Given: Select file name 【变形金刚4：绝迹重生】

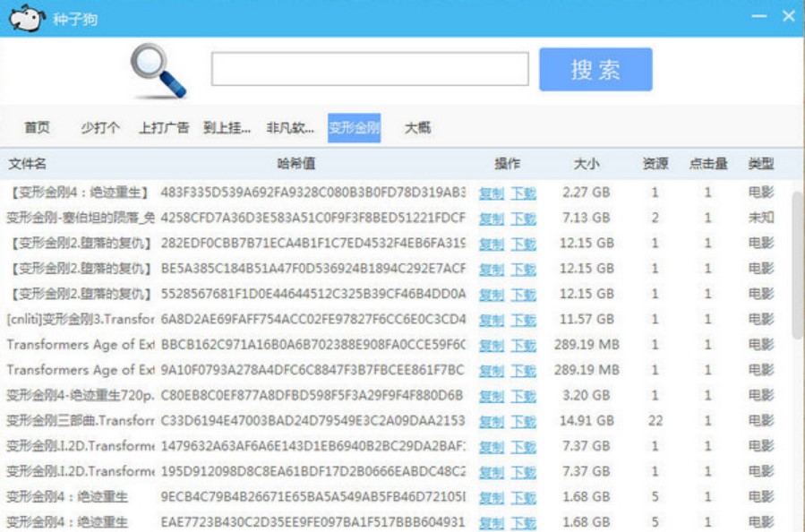Looking at the screenshot, I should (x=80, y=193).
